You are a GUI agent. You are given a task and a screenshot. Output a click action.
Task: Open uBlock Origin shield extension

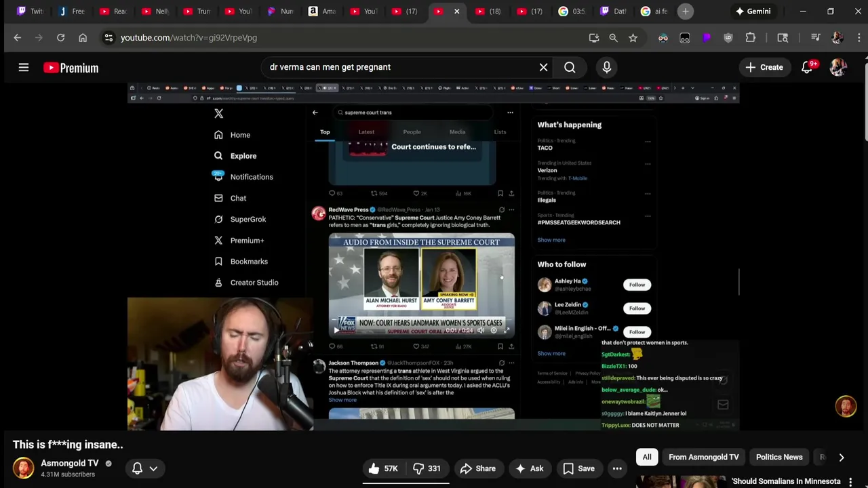click(728, 38)
